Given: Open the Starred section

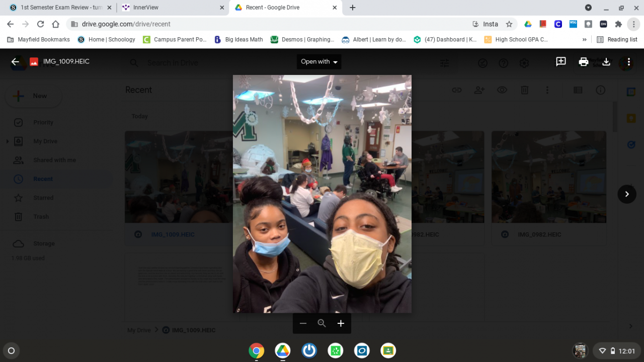Looking at the screenshot, I should point(43,198).
